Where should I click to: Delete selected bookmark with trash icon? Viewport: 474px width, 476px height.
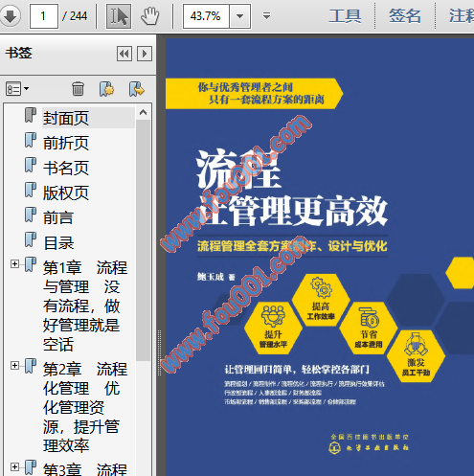78,89
